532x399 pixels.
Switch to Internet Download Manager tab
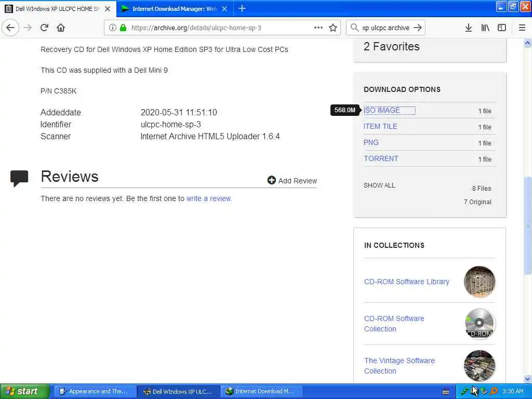click(x=175, y=9)
